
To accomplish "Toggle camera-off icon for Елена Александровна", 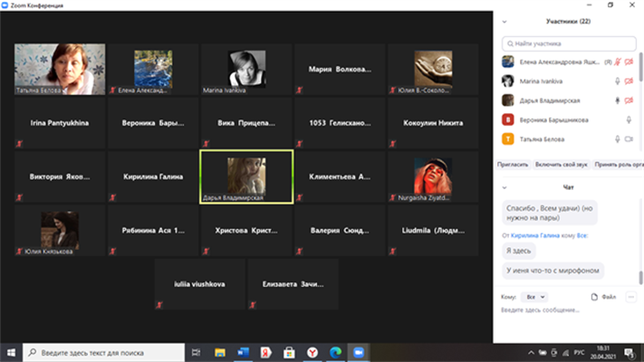I will (629, 62).
